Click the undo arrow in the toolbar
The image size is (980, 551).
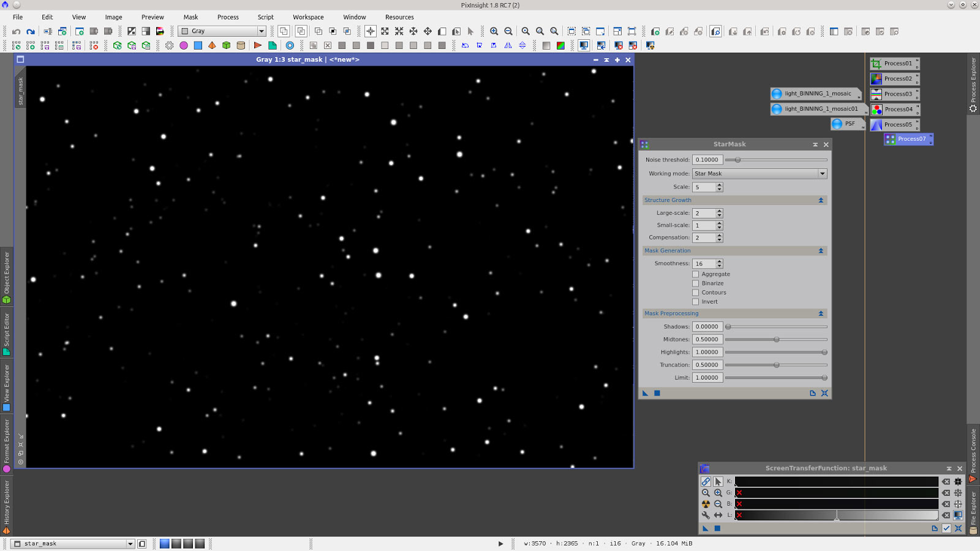pos(17,31)
